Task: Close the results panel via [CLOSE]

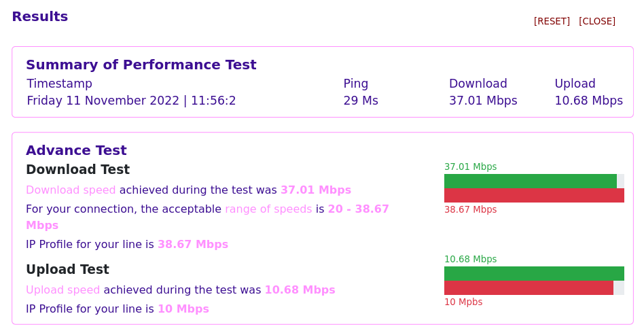Action: (596, 21)
